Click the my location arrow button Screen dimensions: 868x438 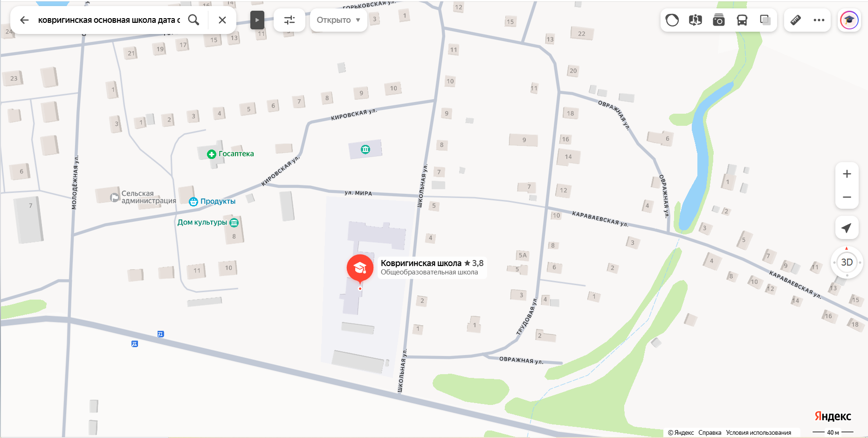tap(847, 228)
